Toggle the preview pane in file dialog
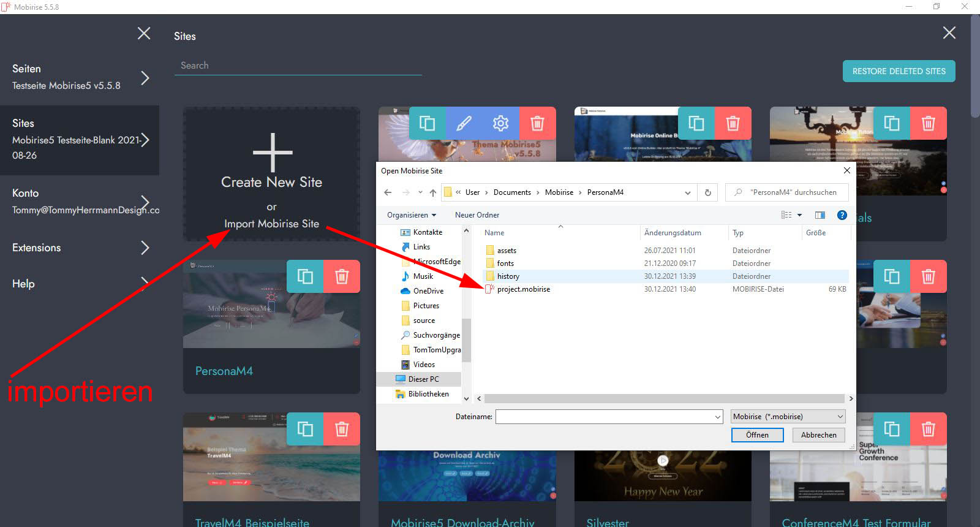 pos(820,215)
